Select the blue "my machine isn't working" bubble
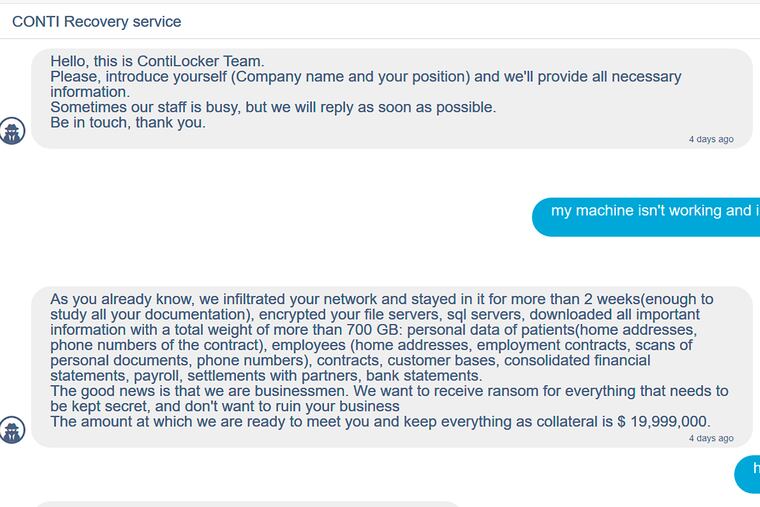This screenshot has height=507, width=760. (650, 211)
